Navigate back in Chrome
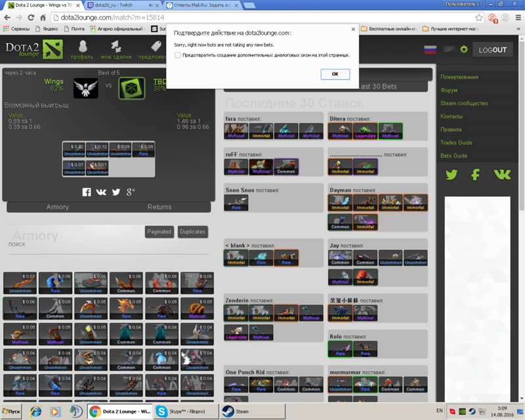This screenshot has height=420, width=525. pyautogui.click(x=7, y=18)
